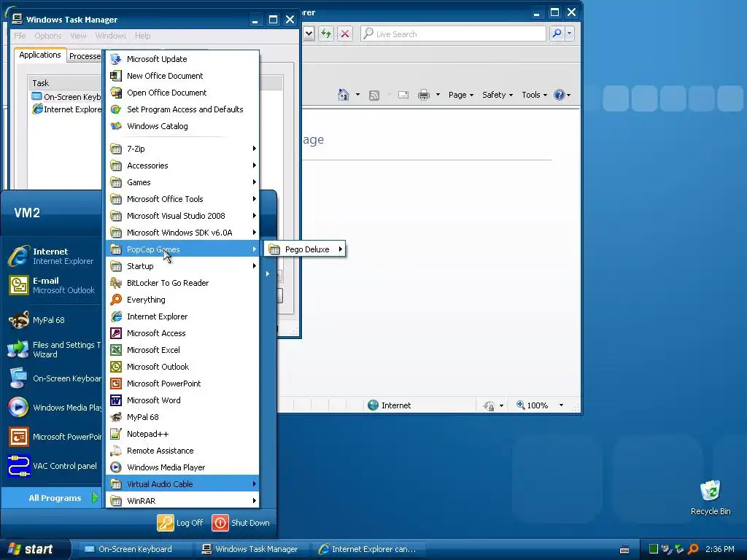
Task: Select On-Screen Keyboard task in Task Manager
Action: 66,97
